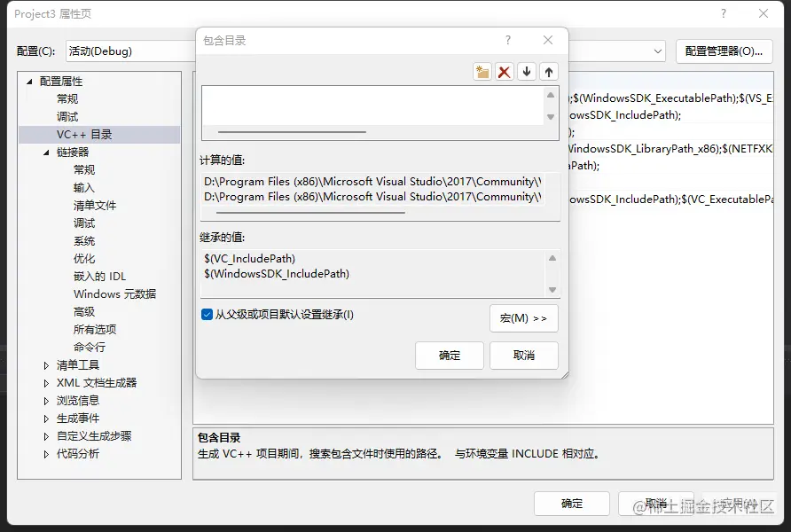Image resolution: width=791 pixels, height=532 pixels.
Task: Expand the 生成事件 tree node
Action: point(46,419)
